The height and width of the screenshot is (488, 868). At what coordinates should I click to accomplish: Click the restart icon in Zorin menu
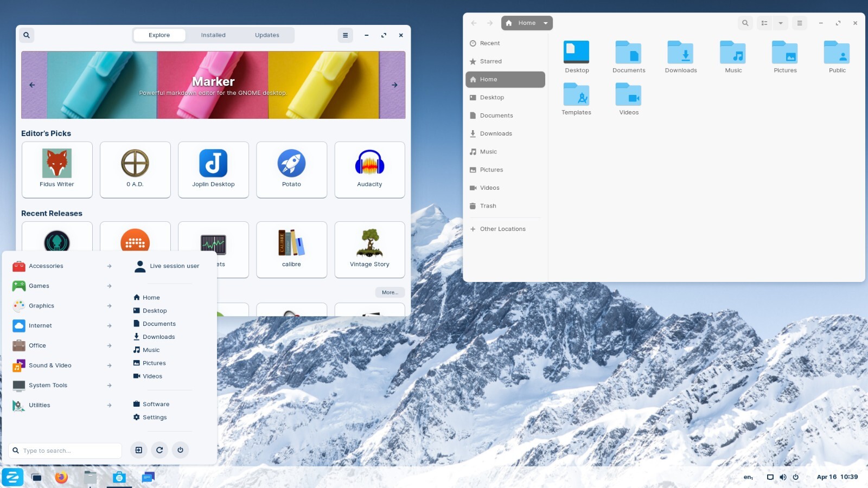pyautogui.click(x=159, y=450)
